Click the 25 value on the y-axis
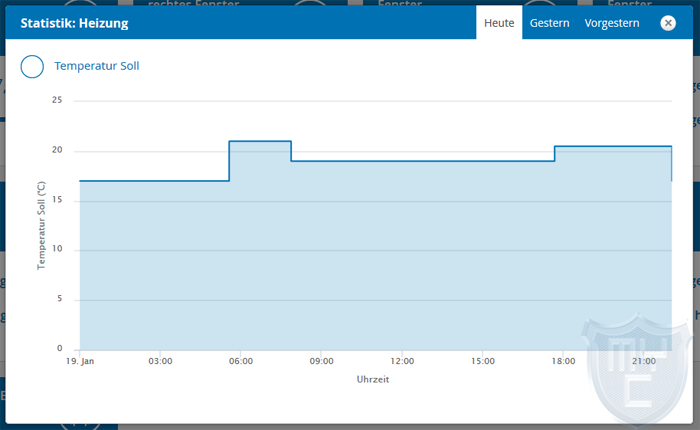The height and width of the screenshot is (430, 700). tap(57, 101)
